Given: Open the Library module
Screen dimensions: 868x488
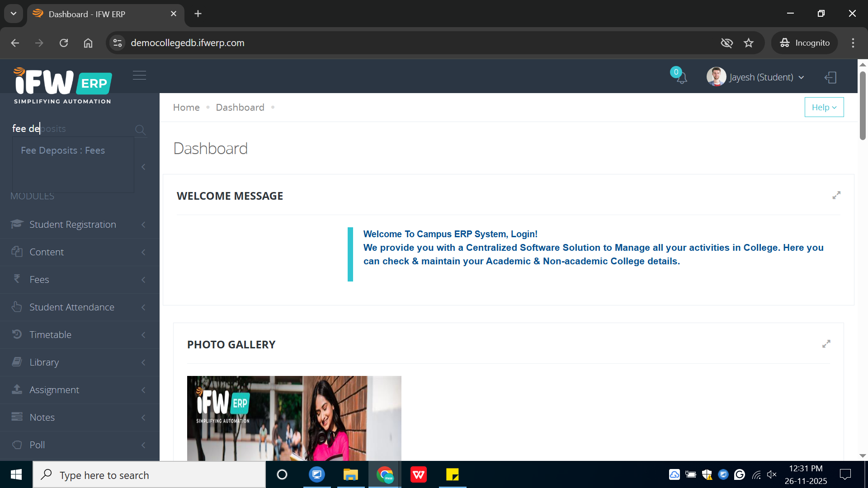Looking at the screenshot, I should click(x=80, y=362).
